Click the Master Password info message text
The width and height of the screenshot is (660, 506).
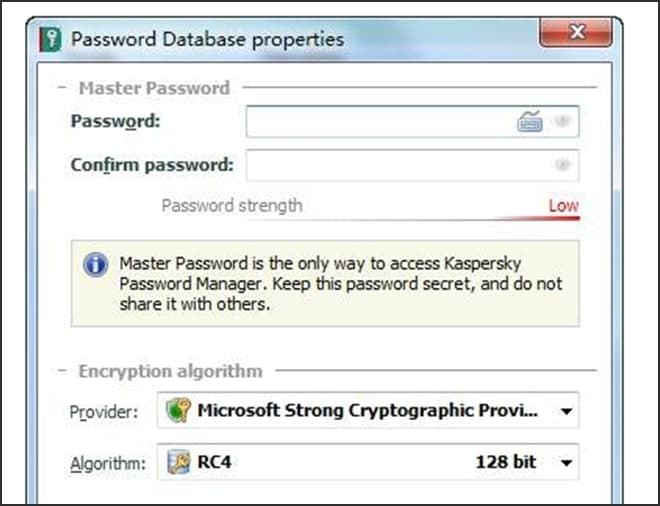coord(340,284)
